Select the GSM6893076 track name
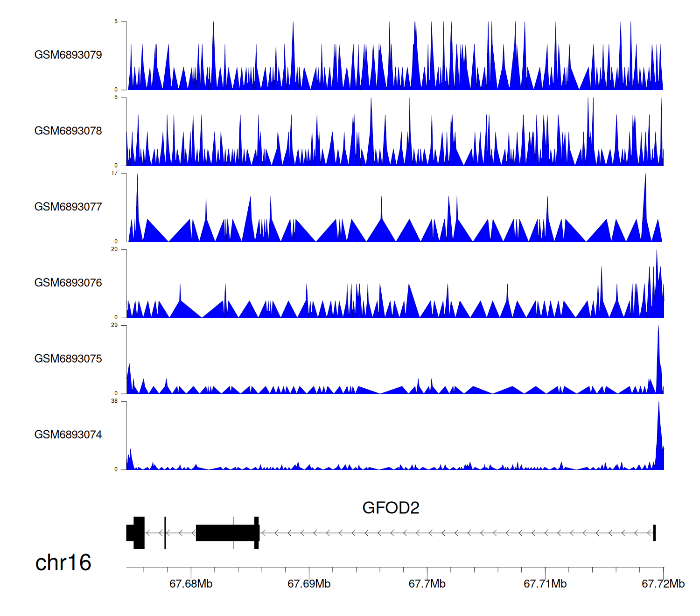The width and height of the screenshot is (700, 616). (x=68, y=283)
